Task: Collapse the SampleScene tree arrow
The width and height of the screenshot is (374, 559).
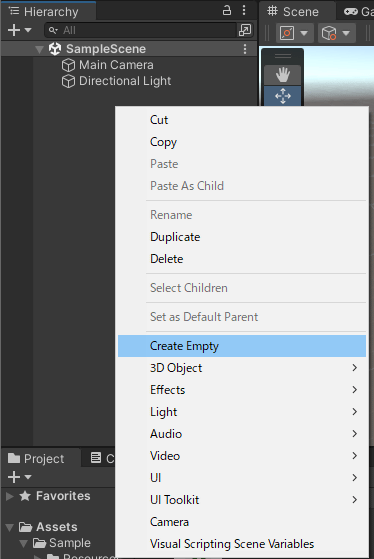Action: pyautogui.click(x=40, y=49)
